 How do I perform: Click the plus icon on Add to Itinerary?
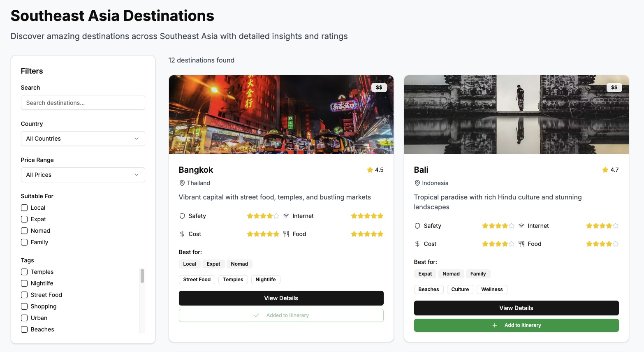(494, 325)
